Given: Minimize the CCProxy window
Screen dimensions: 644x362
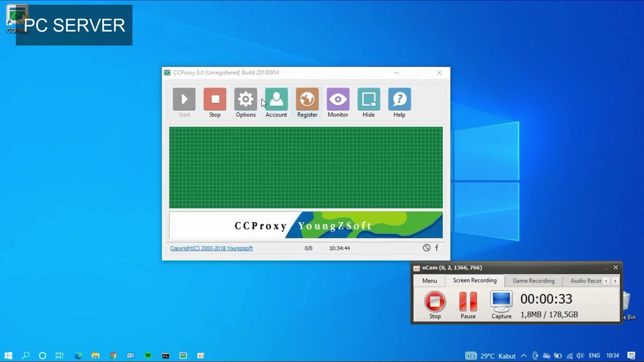Looking at the screenshot, I should click(396, 73).
